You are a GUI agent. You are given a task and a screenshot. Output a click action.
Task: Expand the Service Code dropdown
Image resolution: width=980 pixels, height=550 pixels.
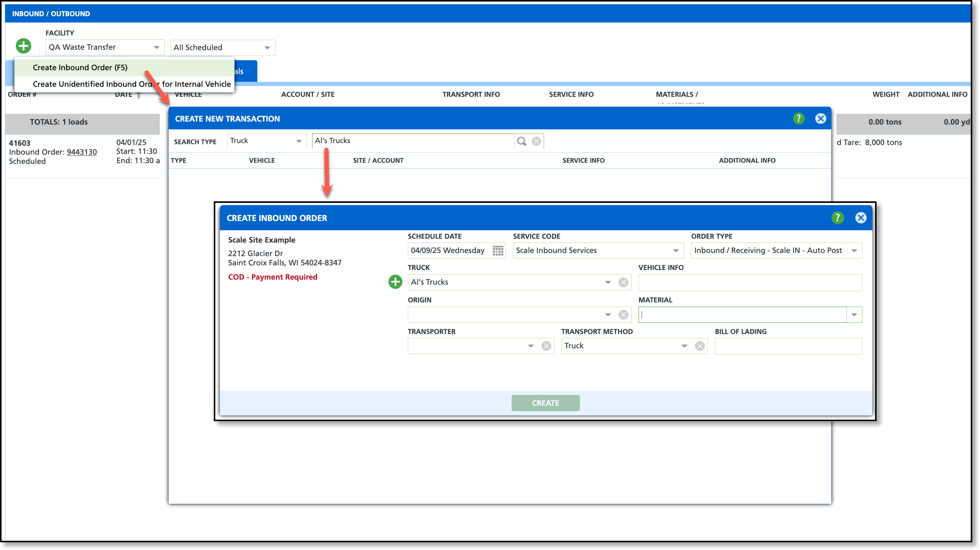click(x=676, y=251)
